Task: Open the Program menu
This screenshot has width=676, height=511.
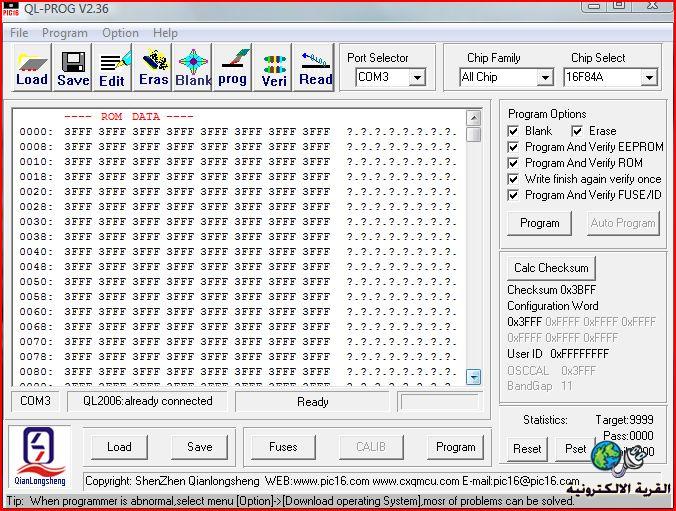Action: pyautogui.click(x=65, y=33)
